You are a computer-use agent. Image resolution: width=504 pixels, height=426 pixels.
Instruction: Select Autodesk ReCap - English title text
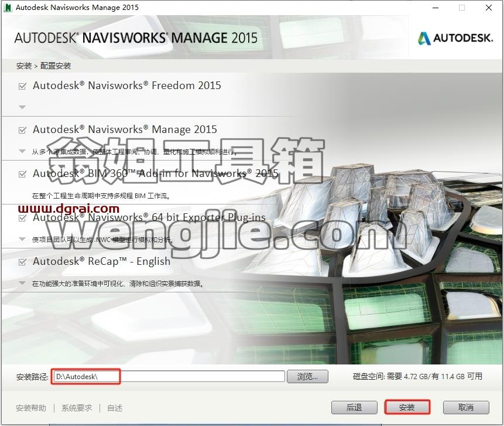pos(102,261)
